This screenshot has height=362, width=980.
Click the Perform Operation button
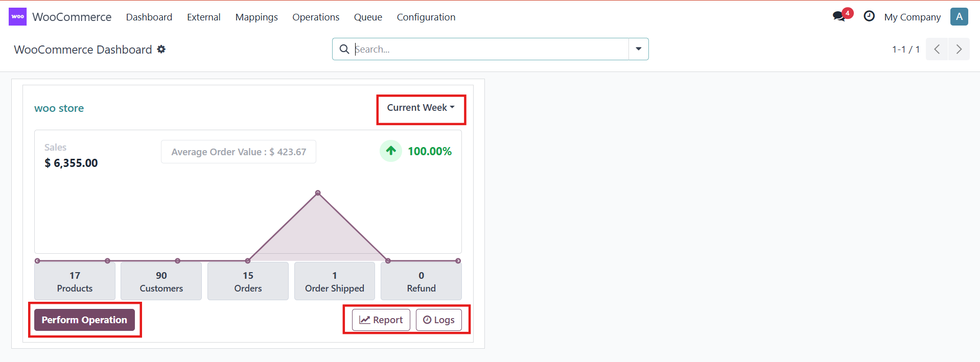[x=84, y=320]
